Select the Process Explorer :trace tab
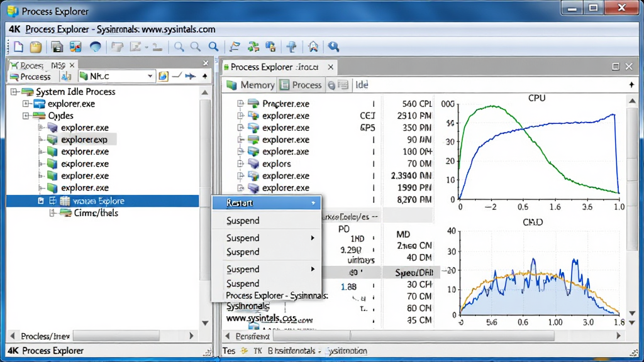The width and height of the screenshot is (644, 362). [274, 67]
